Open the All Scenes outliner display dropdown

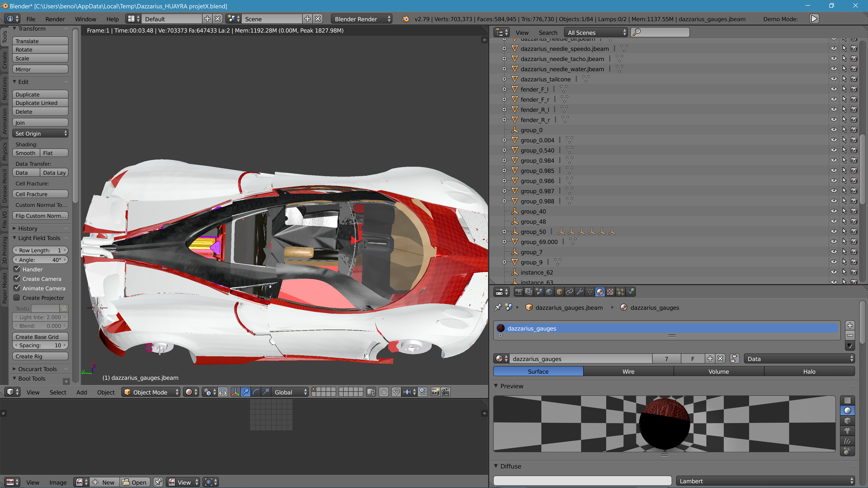point(596,32)
